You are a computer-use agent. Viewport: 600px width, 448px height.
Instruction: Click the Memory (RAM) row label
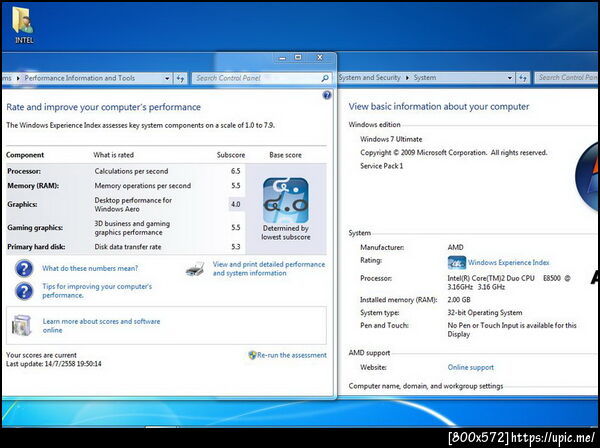pos(33,186)
